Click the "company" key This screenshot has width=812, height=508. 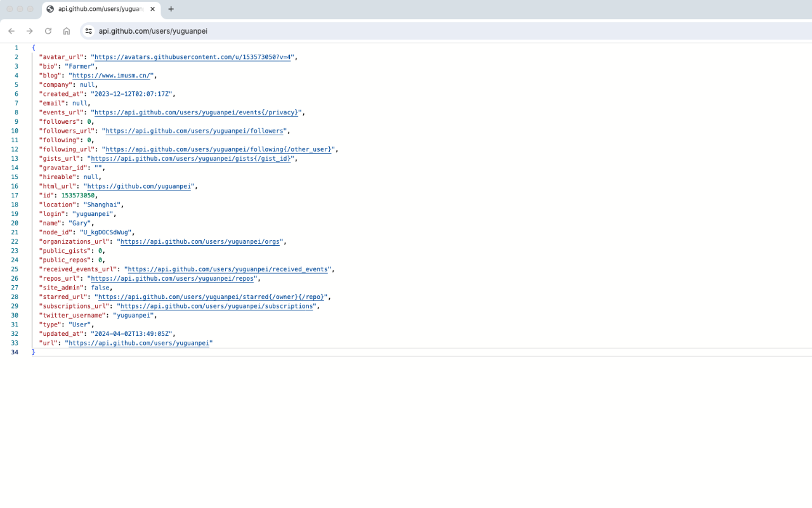[55, 84]
